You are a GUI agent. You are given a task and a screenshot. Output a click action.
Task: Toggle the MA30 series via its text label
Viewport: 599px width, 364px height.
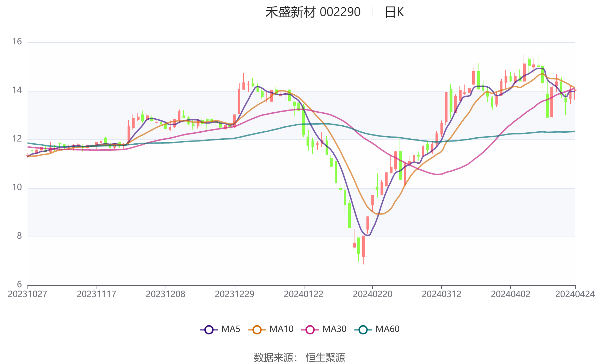pos(334,329)
